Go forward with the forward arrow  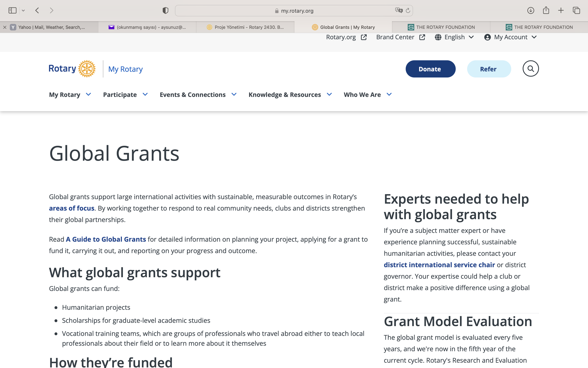[51, 10]
